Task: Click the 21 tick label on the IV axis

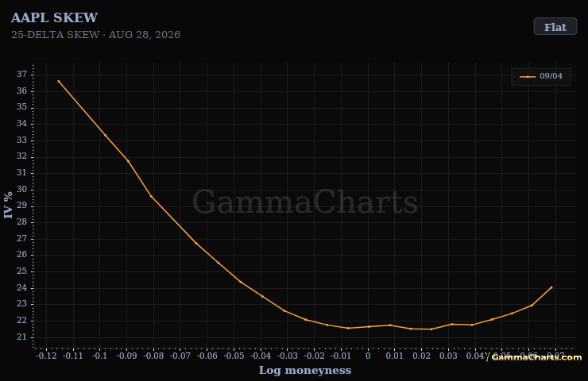Action: click(21, 337)
